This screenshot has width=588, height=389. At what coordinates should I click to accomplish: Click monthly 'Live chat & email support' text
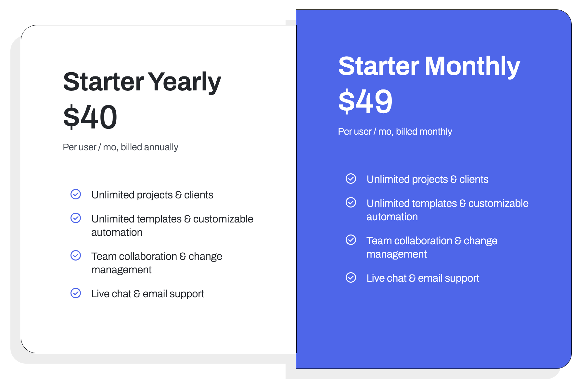coord(423,278)
